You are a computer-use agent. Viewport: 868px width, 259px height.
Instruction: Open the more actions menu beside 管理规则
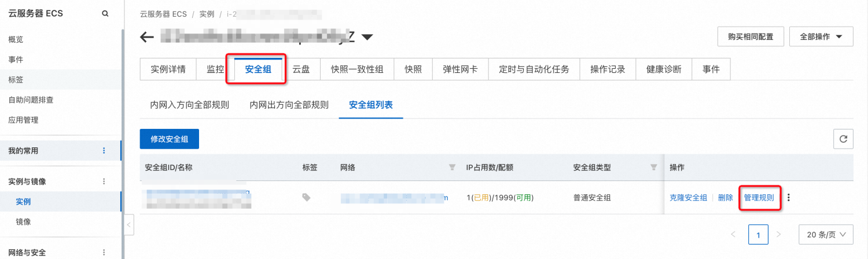click(788, 197)
